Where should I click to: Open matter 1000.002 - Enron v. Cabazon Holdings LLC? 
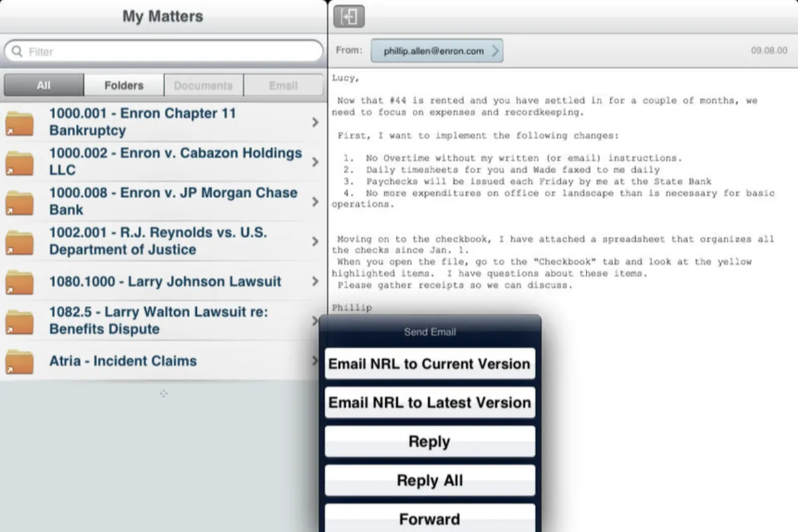pyautogui.click(x=163, y=162)
